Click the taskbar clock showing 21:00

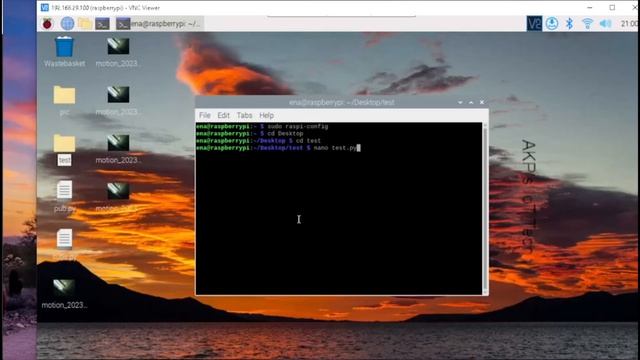pyautogui.click(x=630, y=24)
